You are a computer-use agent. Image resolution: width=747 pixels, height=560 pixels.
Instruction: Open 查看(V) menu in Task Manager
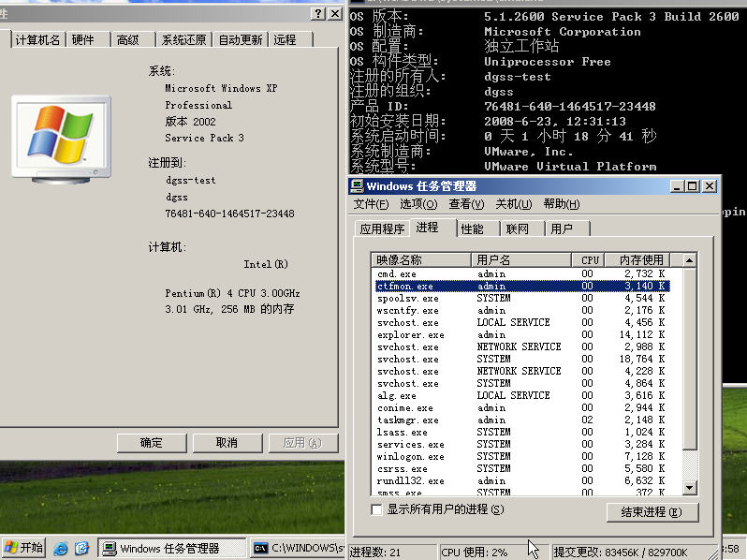click(x=466, y=204)
